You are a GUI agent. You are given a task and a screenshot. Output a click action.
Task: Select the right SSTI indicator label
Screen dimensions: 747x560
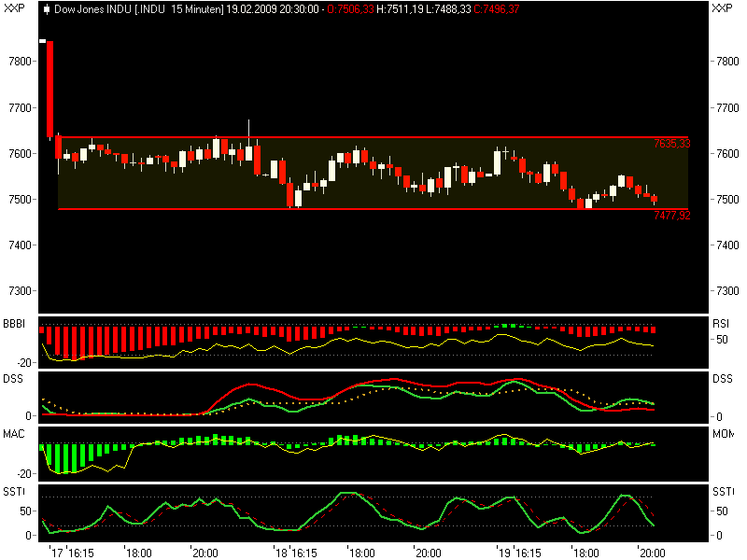click(723, 492)
